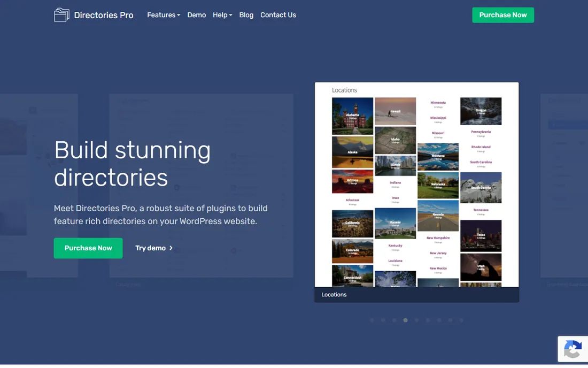This screenshot has height=368, width=588.
Task: Select the Colorado location tile
Action: point(352,251)
